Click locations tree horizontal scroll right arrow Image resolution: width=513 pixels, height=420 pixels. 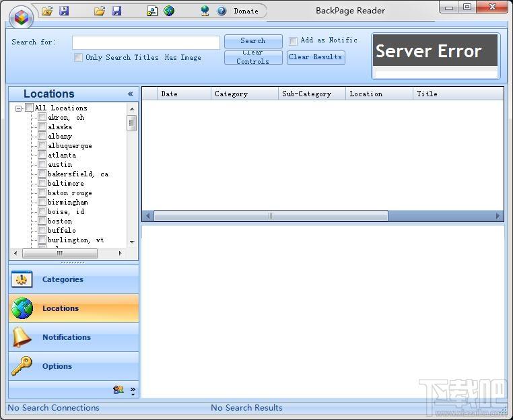(x=120, y=253)
